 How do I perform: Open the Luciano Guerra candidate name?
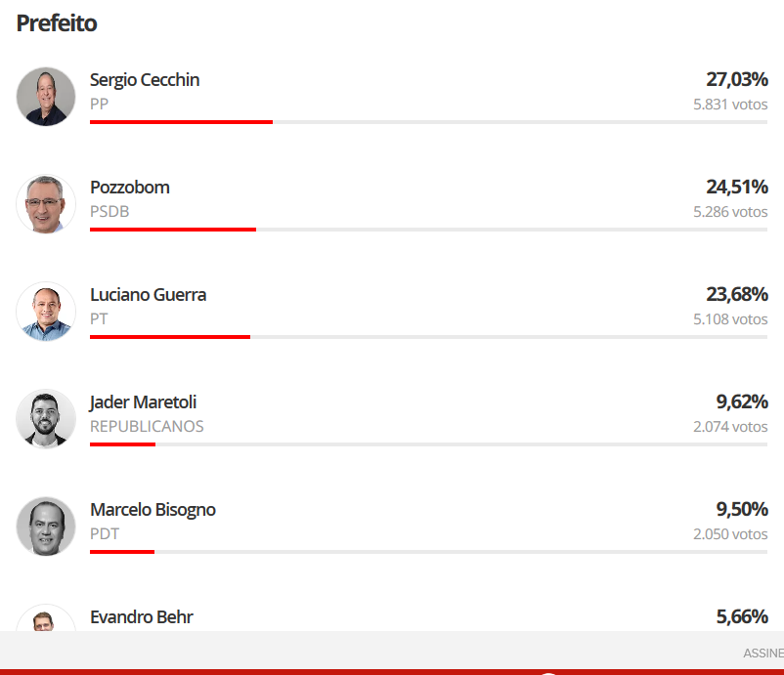[x=148, y=295]
